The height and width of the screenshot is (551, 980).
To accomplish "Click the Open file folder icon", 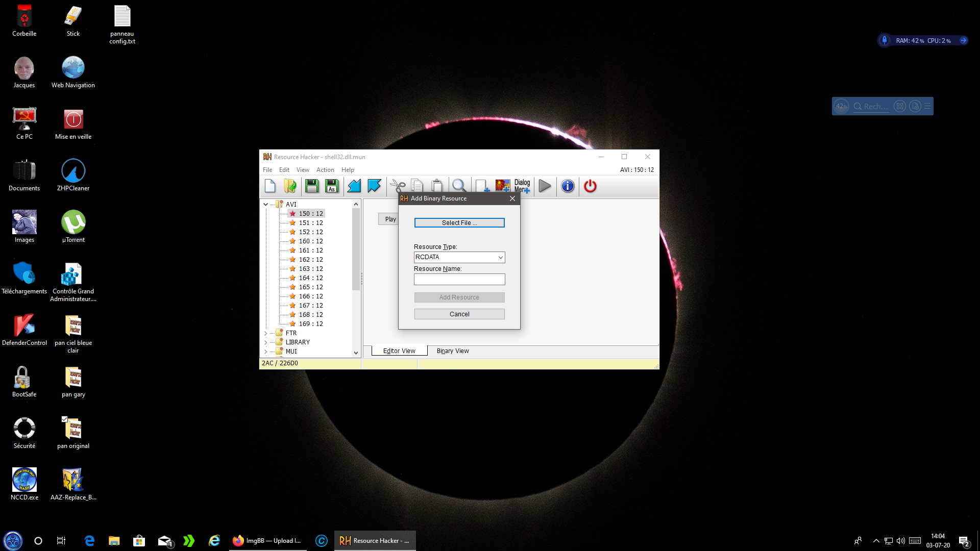I will [x=290, y=186].
